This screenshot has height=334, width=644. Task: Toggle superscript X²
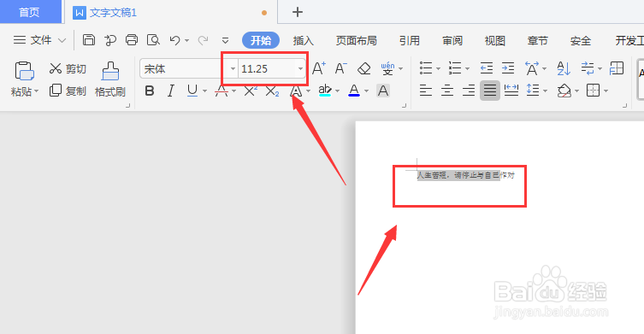(250, 91)
